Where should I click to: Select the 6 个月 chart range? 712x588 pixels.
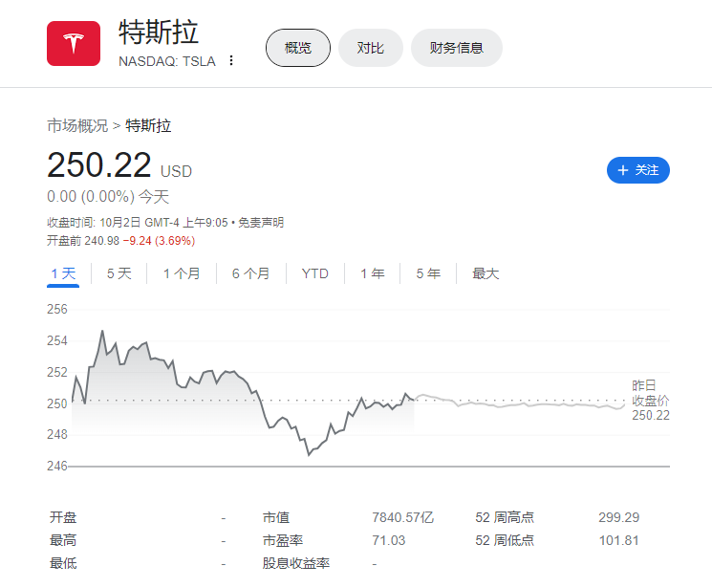point(251,273)
